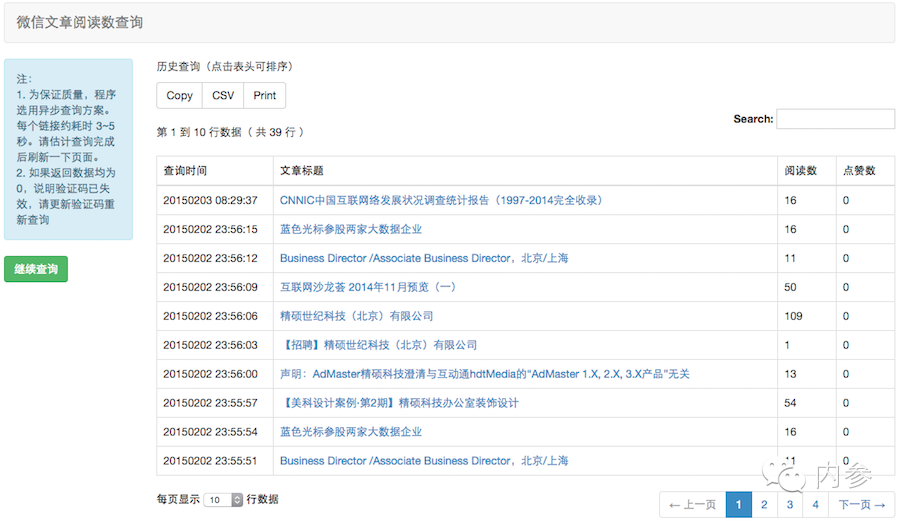Focus the Search input field
This screenshot has height=521, width=900.
pos(835,119)
